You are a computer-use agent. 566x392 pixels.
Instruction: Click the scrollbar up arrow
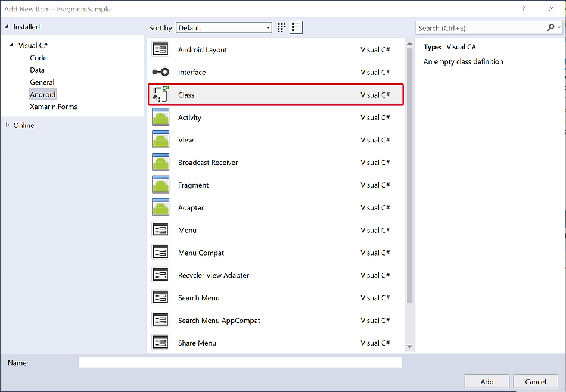click(x=409, y=43)
